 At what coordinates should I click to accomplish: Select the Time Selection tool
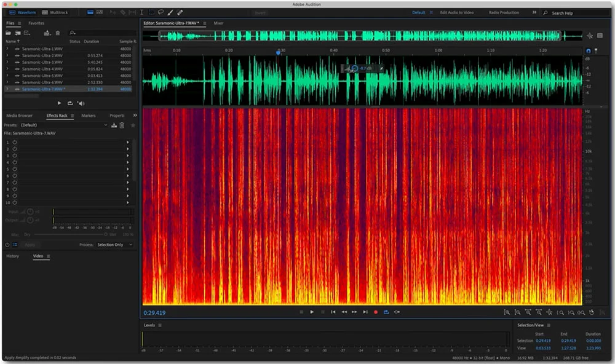141,12
